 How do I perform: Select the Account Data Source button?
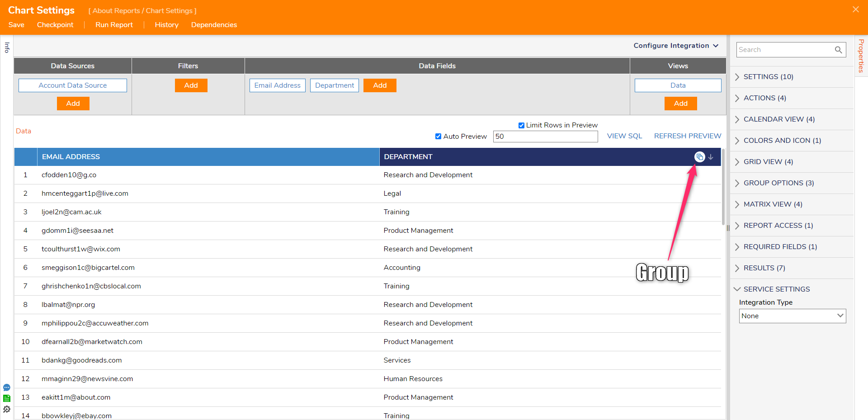(73, 85)
